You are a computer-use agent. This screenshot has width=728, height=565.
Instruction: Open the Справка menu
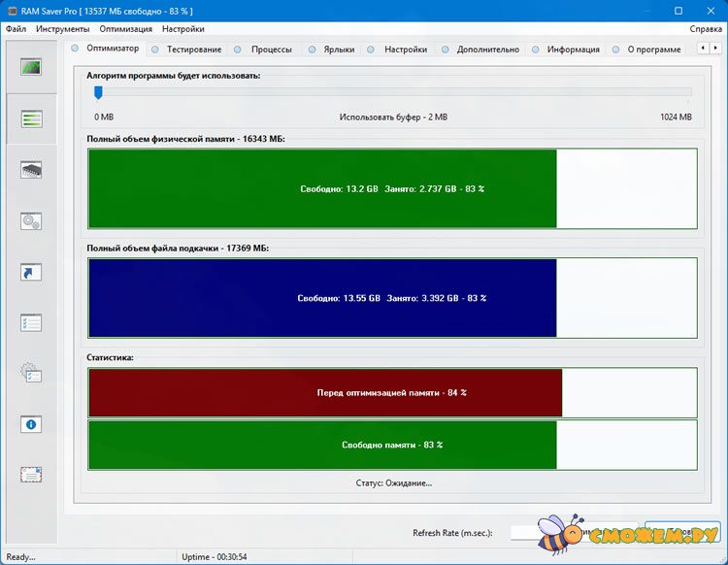pyautogui.click(x=706, y=29)
